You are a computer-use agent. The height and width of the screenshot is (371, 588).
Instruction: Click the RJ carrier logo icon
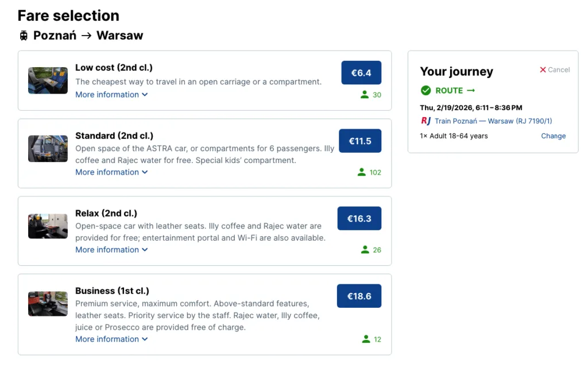coord(425,121)
